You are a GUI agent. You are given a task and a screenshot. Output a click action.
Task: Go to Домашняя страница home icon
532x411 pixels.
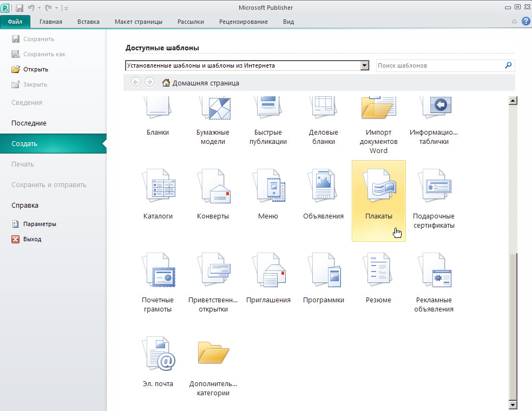[166, 83]
